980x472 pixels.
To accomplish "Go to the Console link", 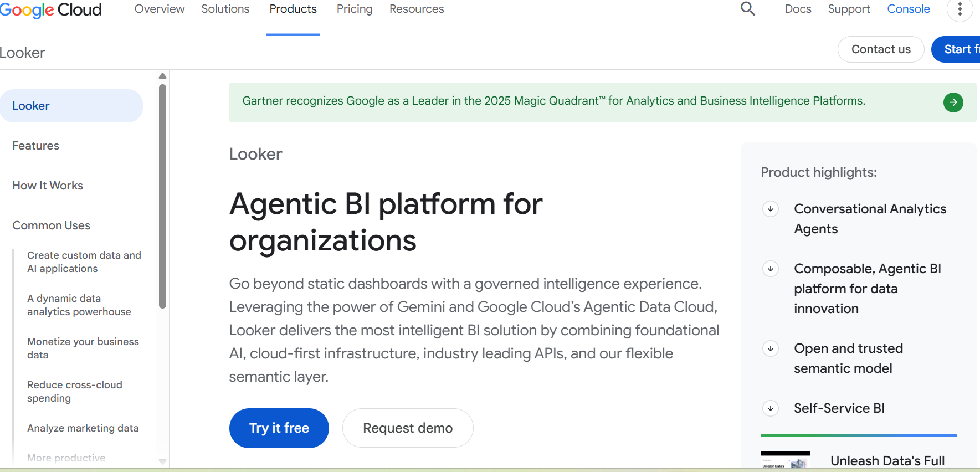I will pyautogui.click(x=909, y=9).
